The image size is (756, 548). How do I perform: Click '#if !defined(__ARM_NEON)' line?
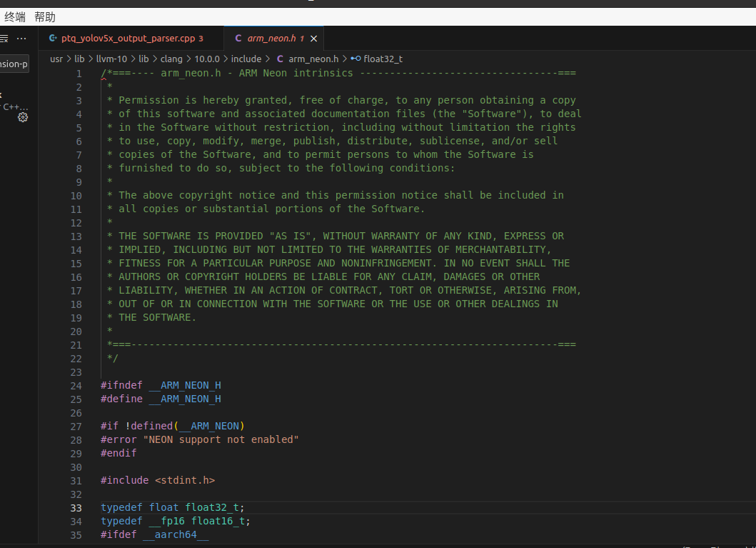click(173, 426)
